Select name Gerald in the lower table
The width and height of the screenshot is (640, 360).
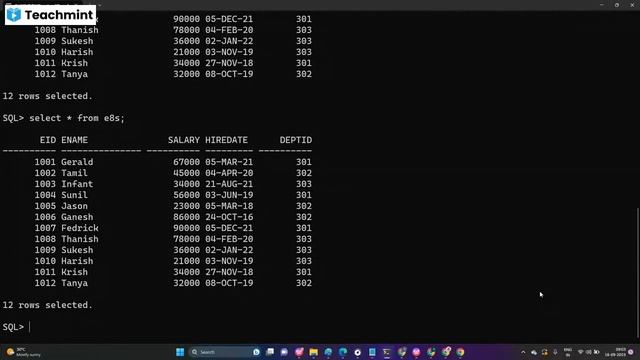tap(77, 162)
